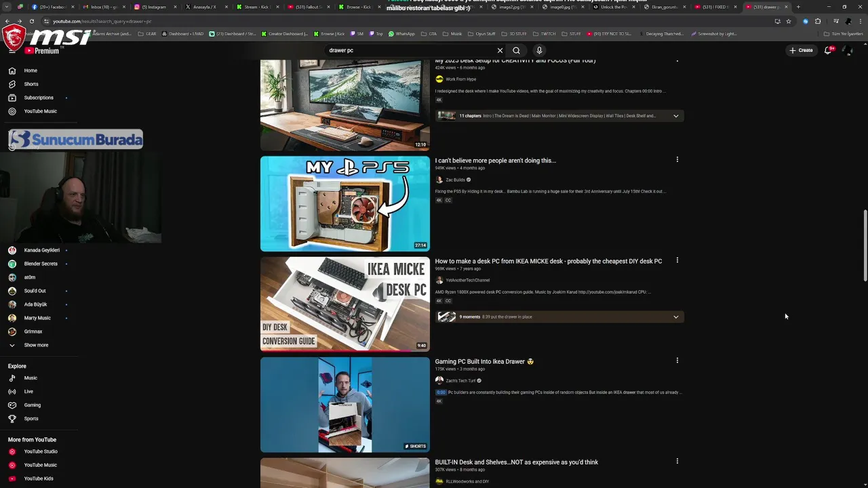
Task: Open the Work From Hype channel link
Action: coord(460,79)
